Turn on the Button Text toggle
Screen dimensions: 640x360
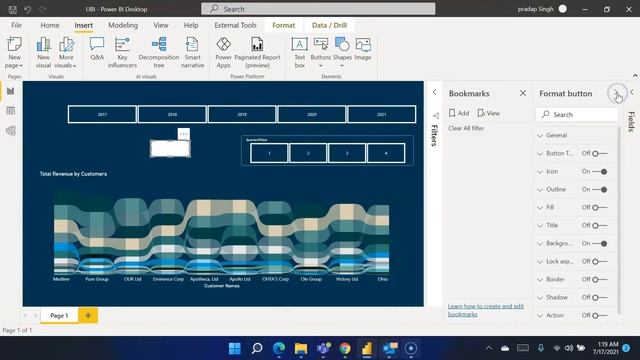tap(600, 153)
